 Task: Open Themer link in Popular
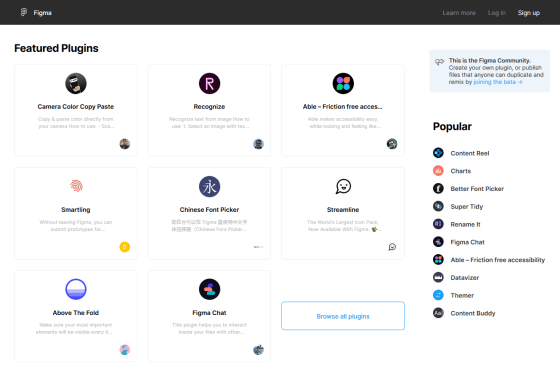pos(462,296)
